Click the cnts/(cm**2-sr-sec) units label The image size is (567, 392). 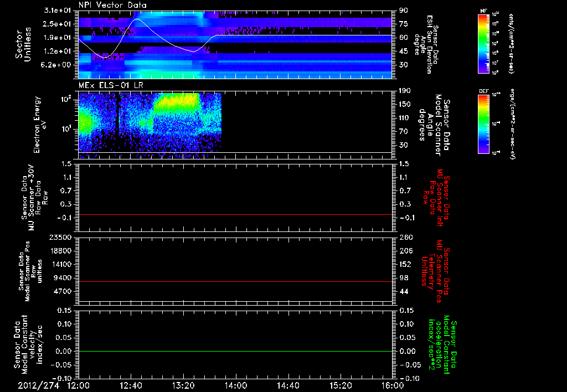(x=511, y=44)
